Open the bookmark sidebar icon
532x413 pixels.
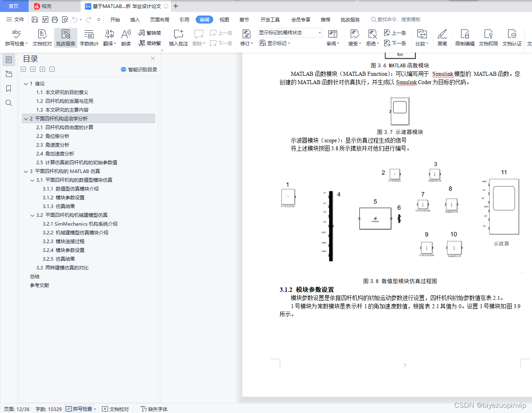[x=9, y=88]
